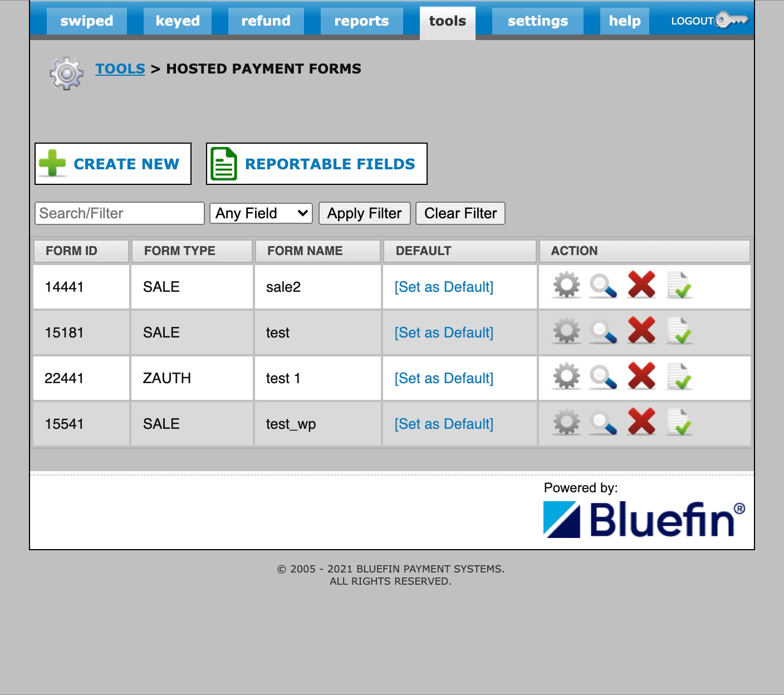Delete test_wp form with red X icon
This screenshot has height=695, width=784.
click(x=641, y=422)
